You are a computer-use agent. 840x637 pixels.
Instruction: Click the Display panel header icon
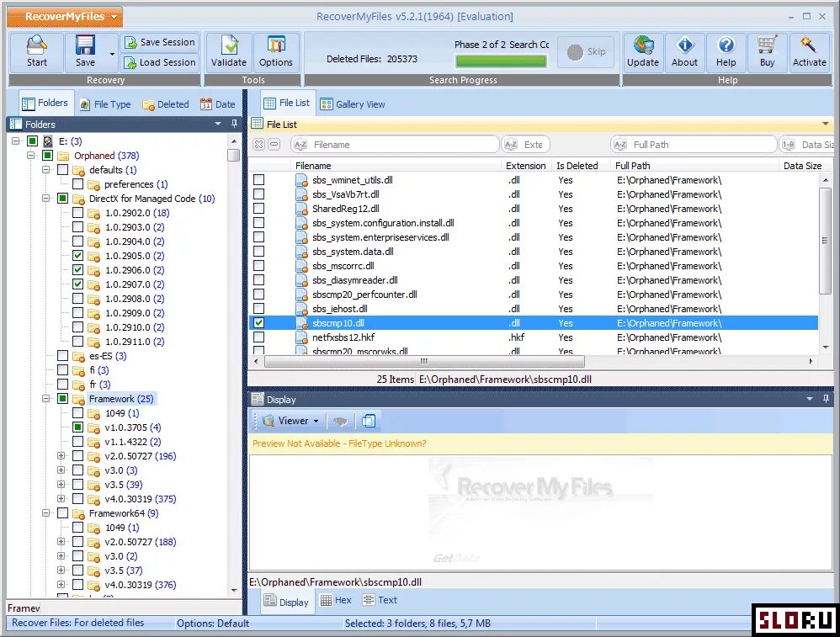click(258, 399)
